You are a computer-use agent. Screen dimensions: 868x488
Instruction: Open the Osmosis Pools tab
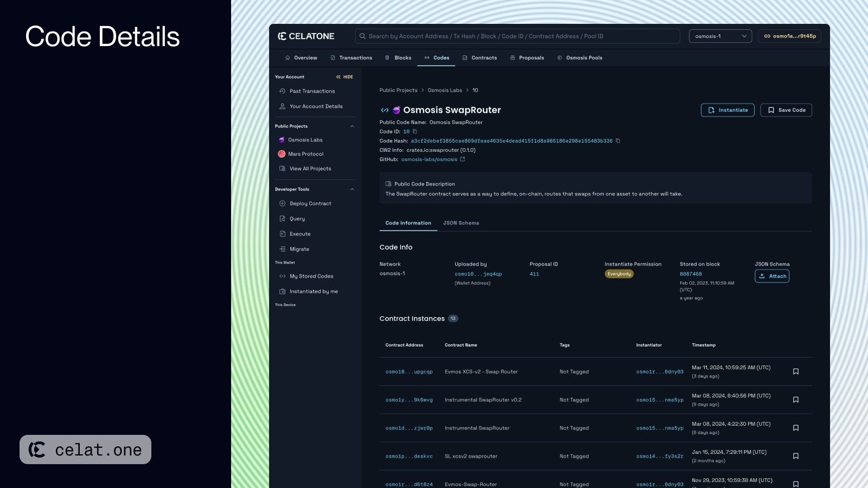coord(579,58)
